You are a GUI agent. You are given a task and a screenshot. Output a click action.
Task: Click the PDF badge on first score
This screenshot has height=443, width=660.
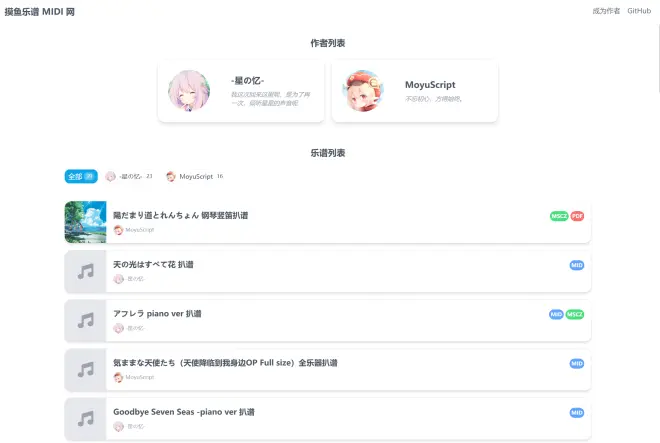coord(577,216)
